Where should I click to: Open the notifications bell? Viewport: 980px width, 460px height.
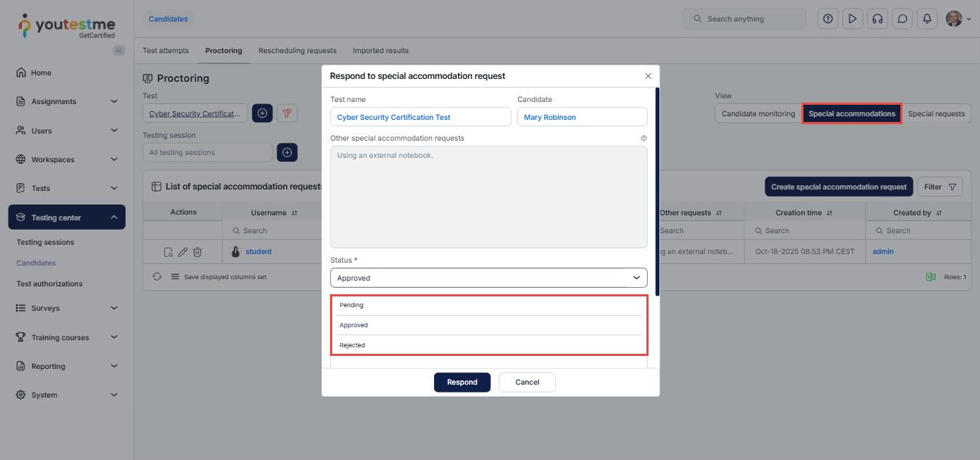click(x=927, y=19)
